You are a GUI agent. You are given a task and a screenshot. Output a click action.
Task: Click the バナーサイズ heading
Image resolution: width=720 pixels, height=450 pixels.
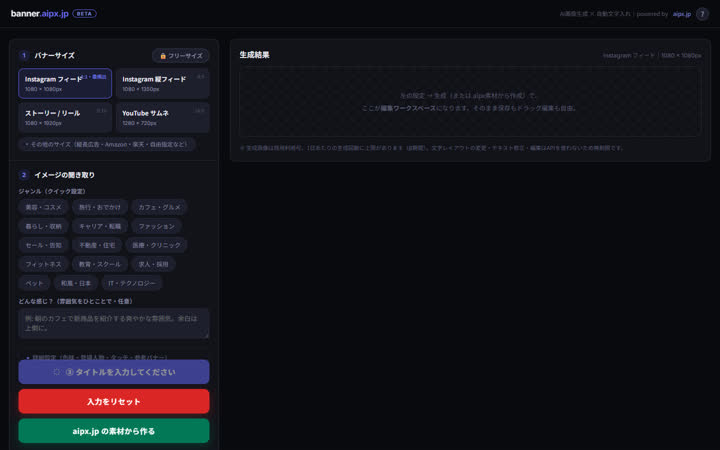pyautogui.click(x=55, y=56)
